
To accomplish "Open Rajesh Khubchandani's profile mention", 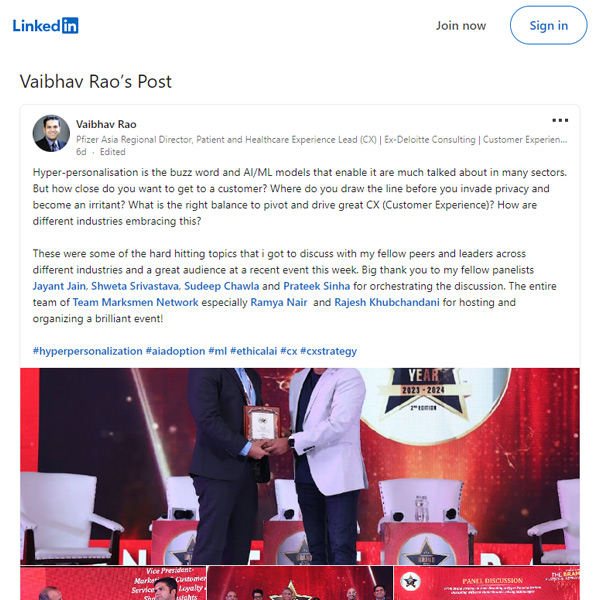I will [x=387, y=302].
